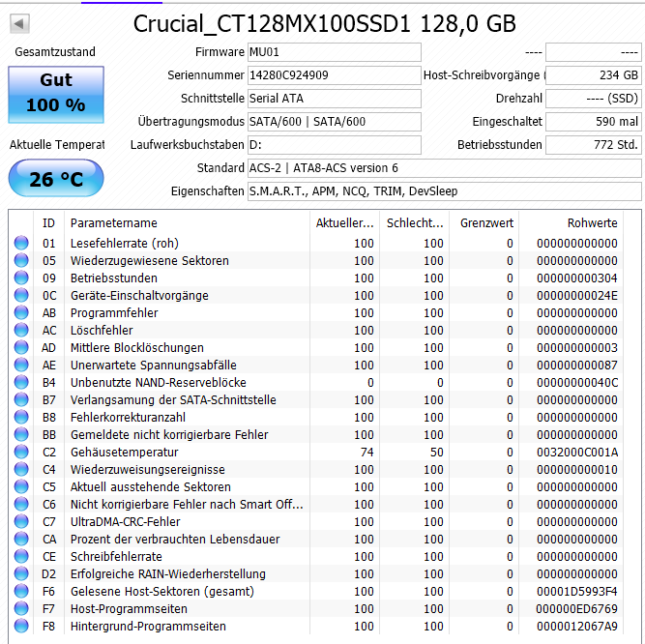Click status orb of Erfolgreiche RAIN-Wiederherstellung row
This screenshot has width=645, height=644.
(21, 573)
